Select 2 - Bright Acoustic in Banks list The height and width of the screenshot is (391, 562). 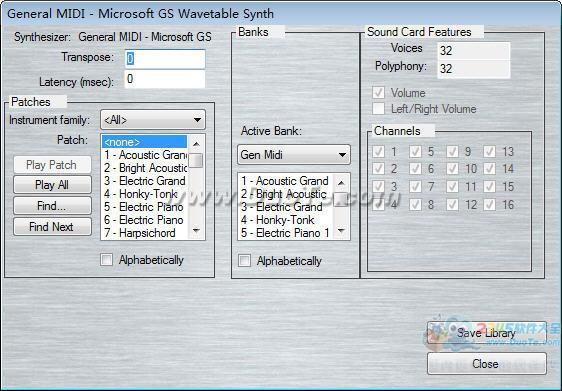tap(286, 194)
